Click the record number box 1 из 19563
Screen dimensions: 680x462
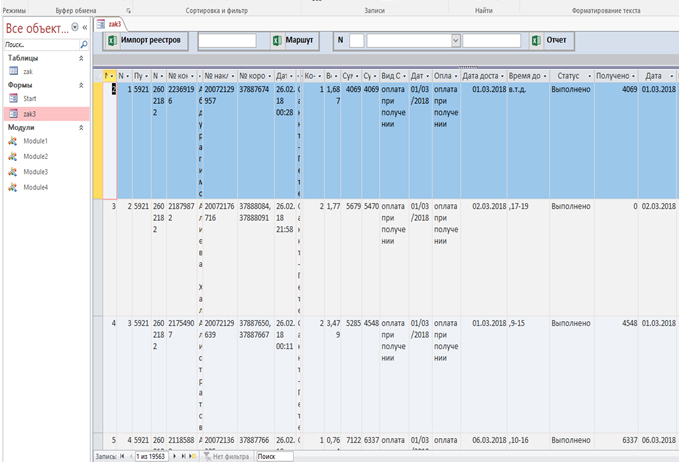[x=150, y=456]
